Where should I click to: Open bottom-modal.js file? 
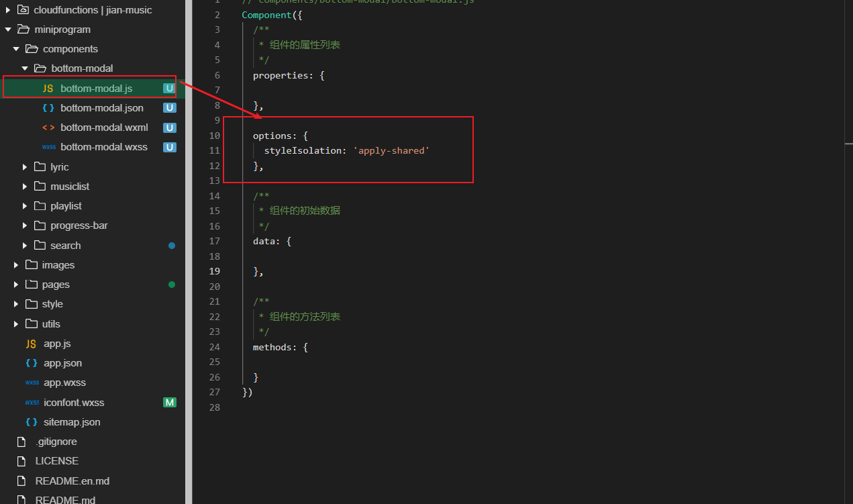coord(96,89)
